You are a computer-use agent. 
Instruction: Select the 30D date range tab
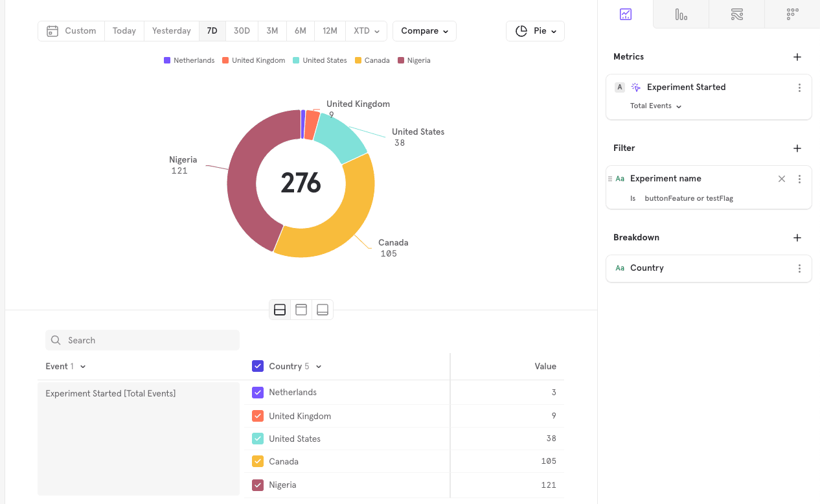[x=242, y=31]
